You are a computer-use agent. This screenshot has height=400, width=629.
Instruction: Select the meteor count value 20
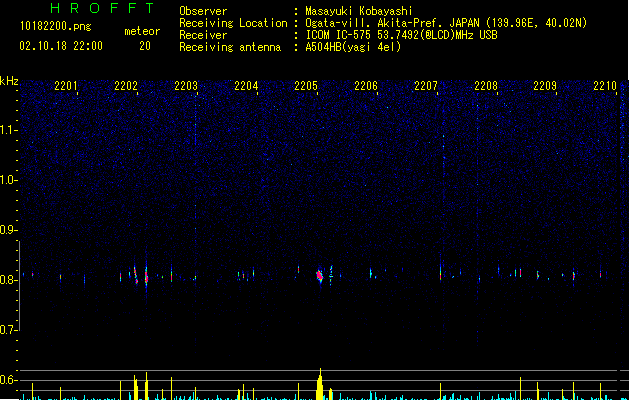tap(145, 46)
